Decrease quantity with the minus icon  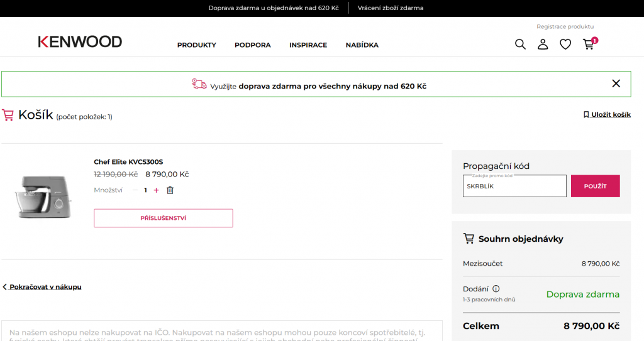[x=135, y=190]
